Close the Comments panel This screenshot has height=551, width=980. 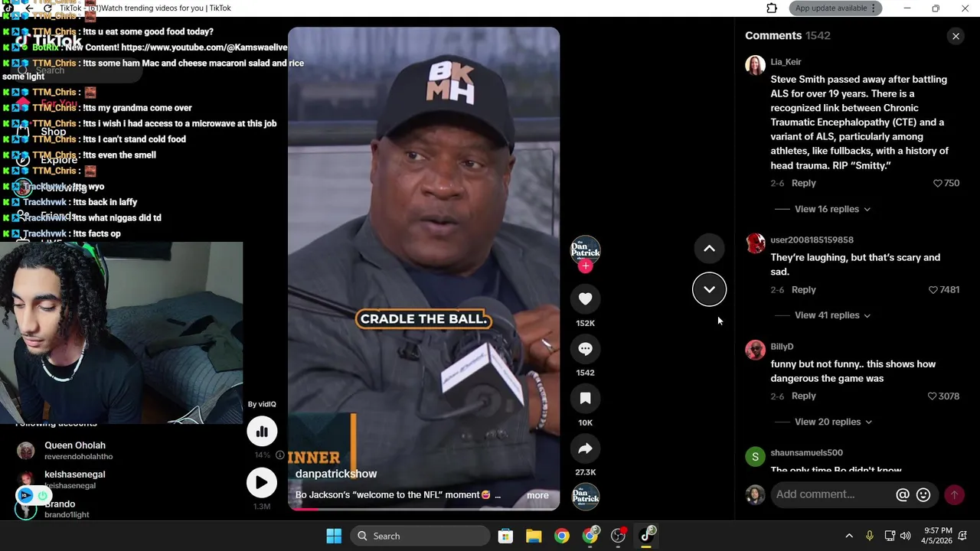pos(955,36)
